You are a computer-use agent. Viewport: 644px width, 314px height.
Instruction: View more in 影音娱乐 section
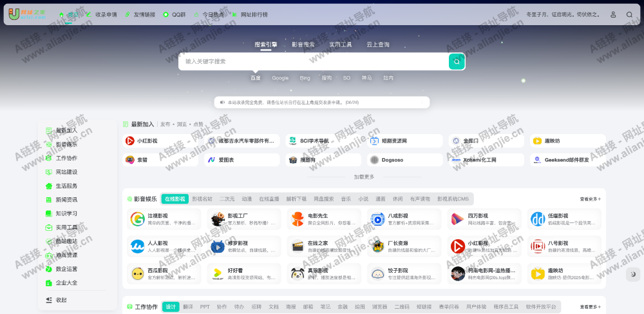point(590,199)
